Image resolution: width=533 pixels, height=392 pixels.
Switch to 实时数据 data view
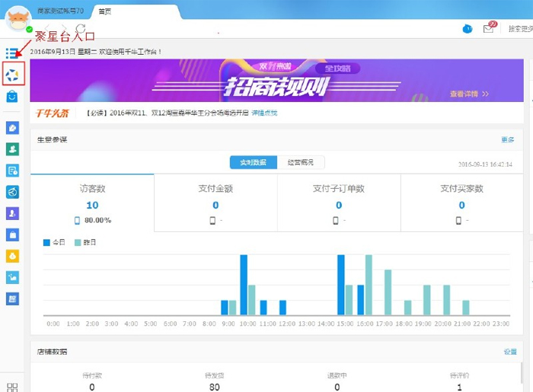tap(253, 162)
